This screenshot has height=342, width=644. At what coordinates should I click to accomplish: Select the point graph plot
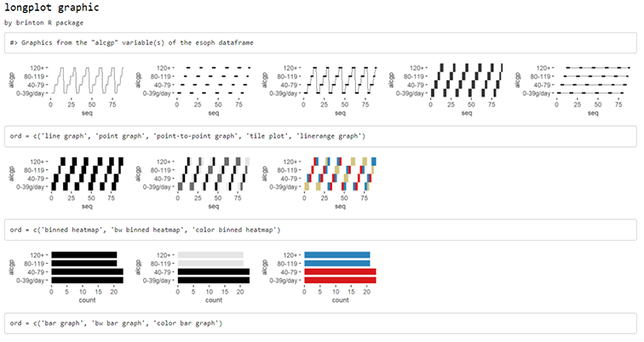[x=193, y=89]
